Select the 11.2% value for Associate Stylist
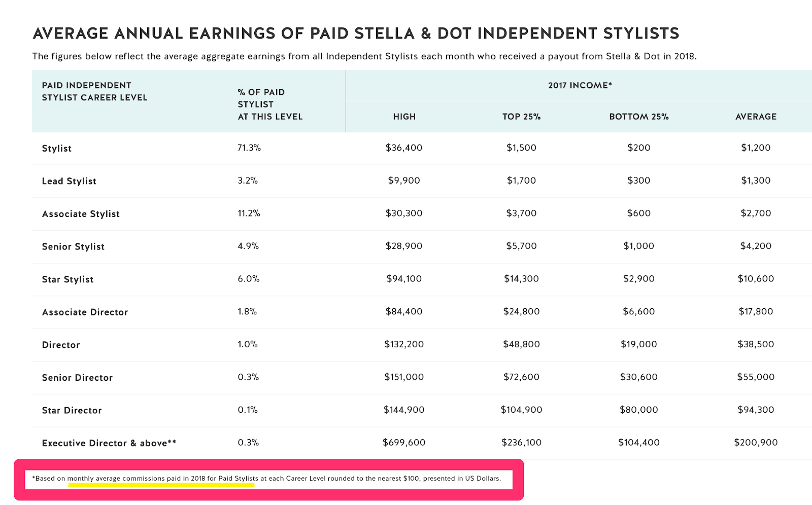The width and height of the screenshot is (812, 505). 249,213
